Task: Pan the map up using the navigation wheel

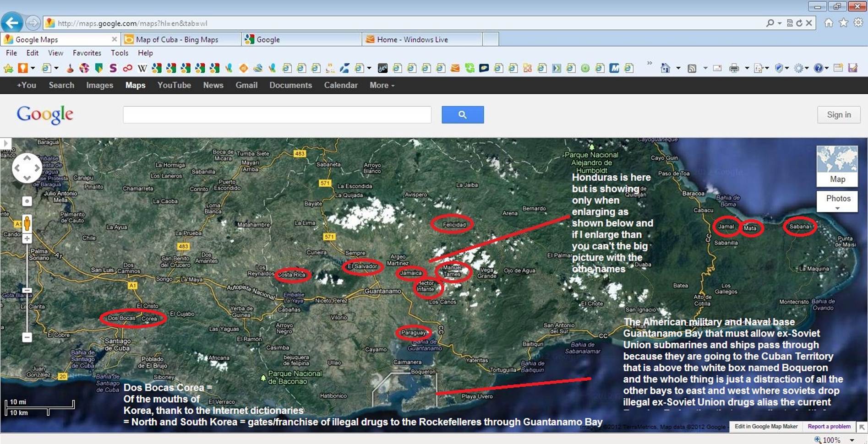Action: click(x=27, y=158)
